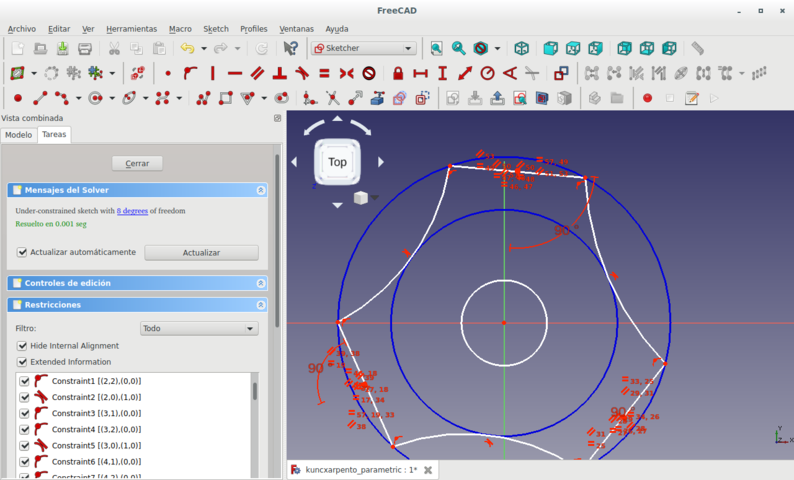Select the equality constraint icon
This screenshot has width=794, height=480.
coord(324,73)
